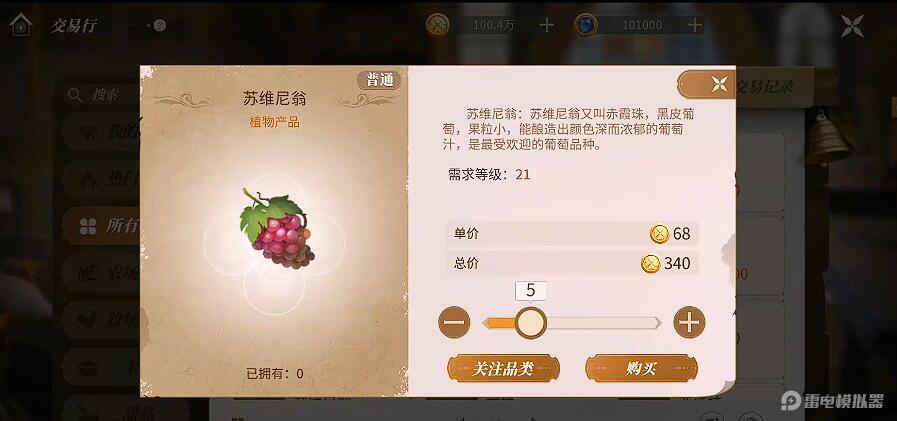Open the help question mark icon
897x421 pixels.
pyautogui.click(x=160, y=25)
